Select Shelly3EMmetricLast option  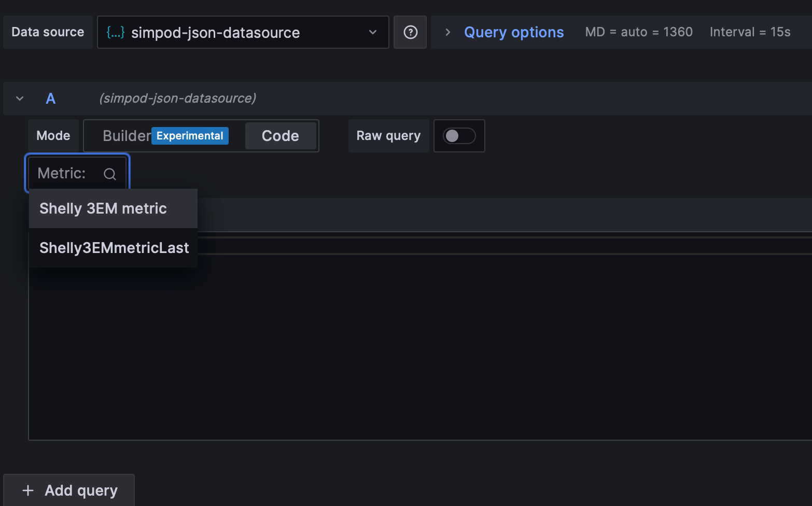(x=113, y=248)
